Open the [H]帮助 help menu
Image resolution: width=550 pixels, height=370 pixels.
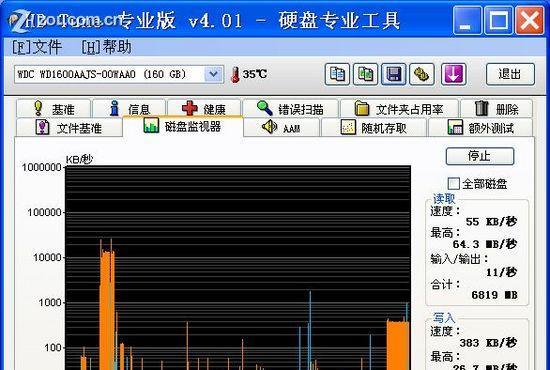click(x=107, y=47)
